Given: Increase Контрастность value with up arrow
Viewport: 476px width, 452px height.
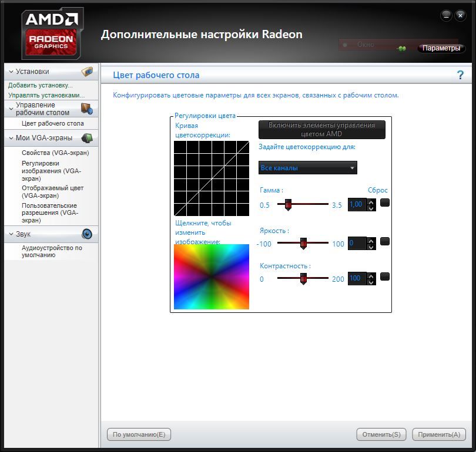Looking at the screenshot, I should [371, 276].
